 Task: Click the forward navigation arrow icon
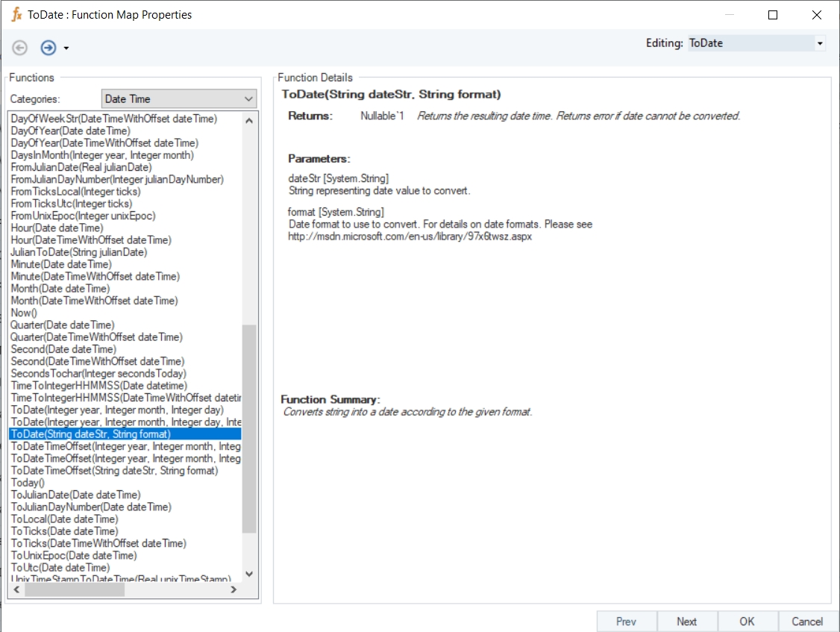(48, 48)
